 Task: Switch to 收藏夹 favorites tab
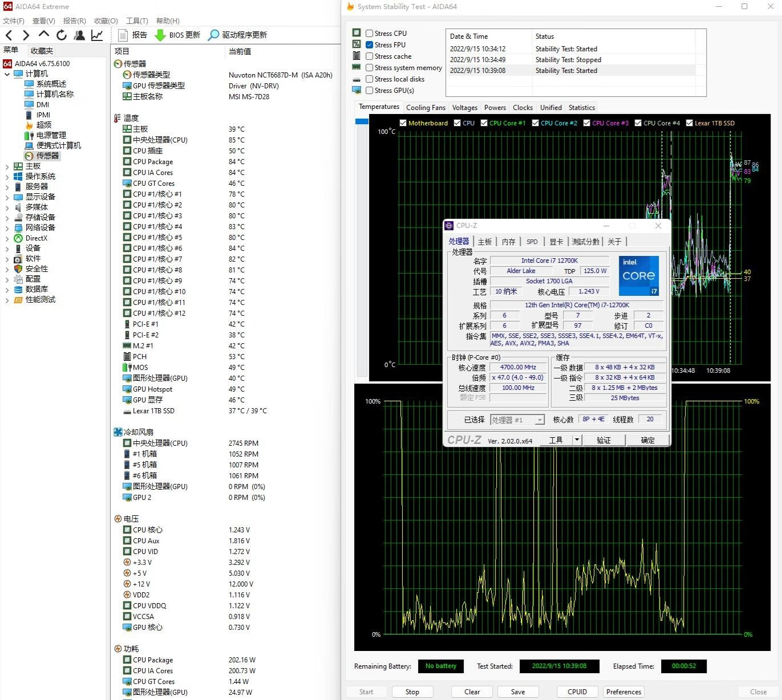(x=42, y=51)
